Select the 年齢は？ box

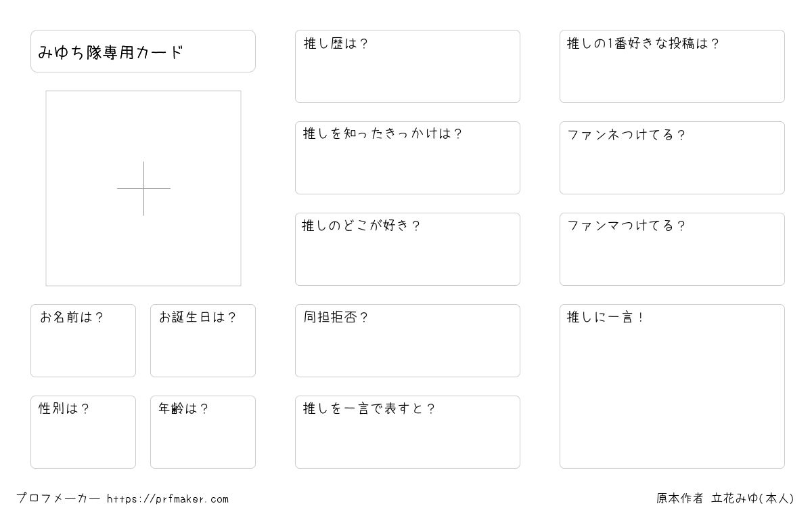[203, 432]
